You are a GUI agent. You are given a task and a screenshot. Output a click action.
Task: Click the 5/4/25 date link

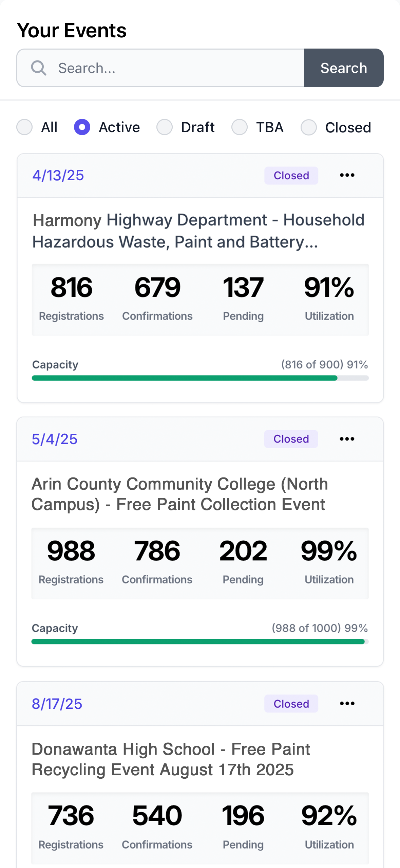(x=55, y=439)
